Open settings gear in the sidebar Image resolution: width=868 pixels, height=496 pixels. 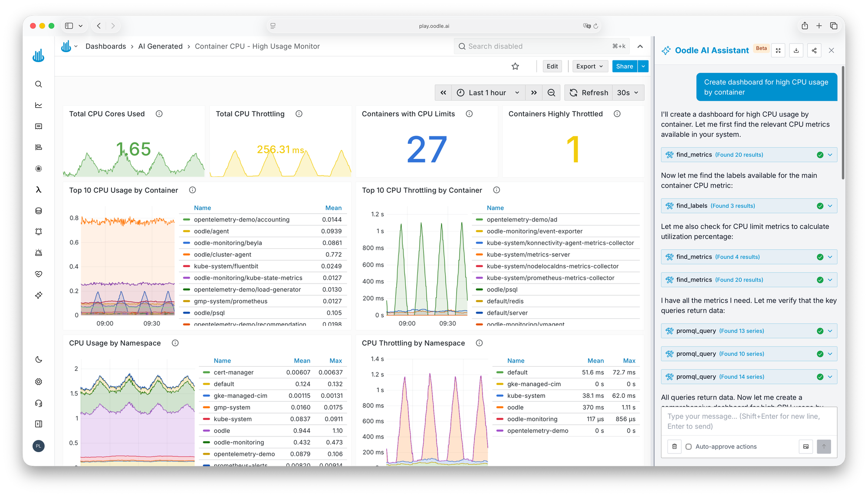pyautogui.click(x=39, y=382)
